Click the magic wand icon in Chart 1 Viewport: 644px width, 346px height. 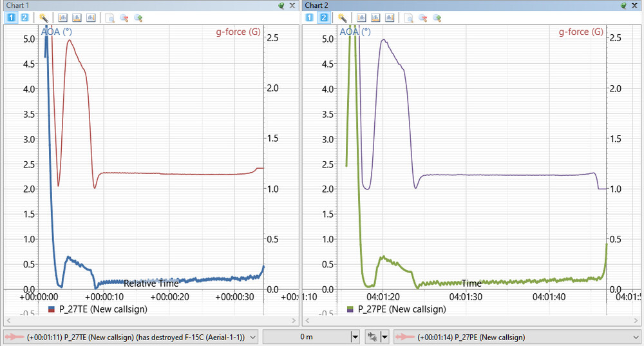44,17
